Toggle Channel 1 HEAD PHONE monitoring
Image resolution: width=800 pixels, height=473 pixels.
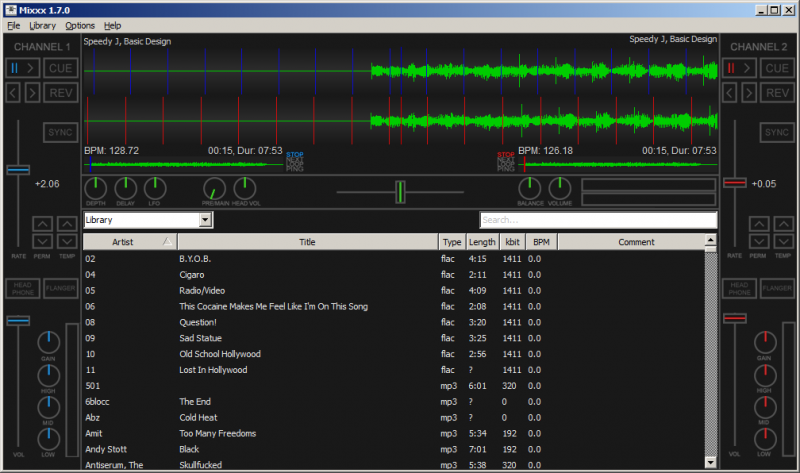(23, 288)
